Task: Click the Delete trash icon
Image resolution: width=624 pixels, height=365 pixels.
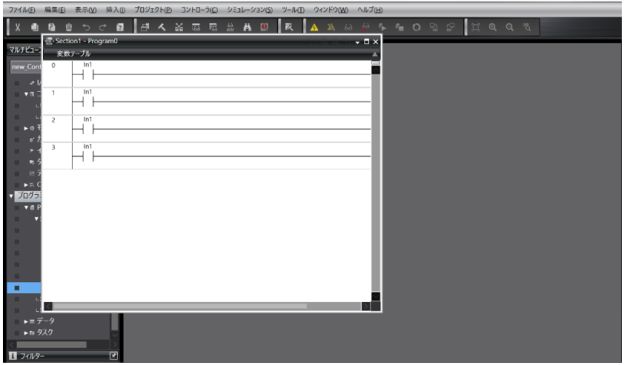Action: tap(68, 27)
